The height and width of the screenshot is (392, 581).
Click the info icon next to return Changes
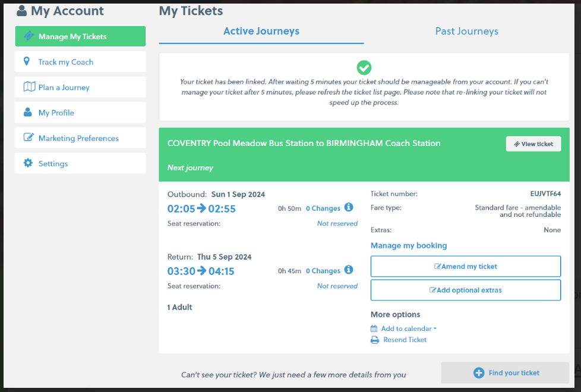pos(349,270)
